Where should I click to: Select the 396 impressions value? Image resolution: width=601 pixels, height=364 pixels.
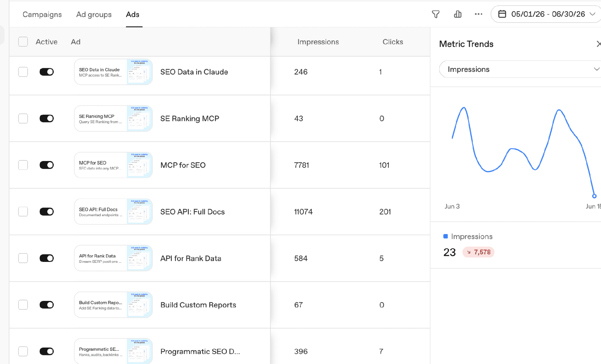301,351
